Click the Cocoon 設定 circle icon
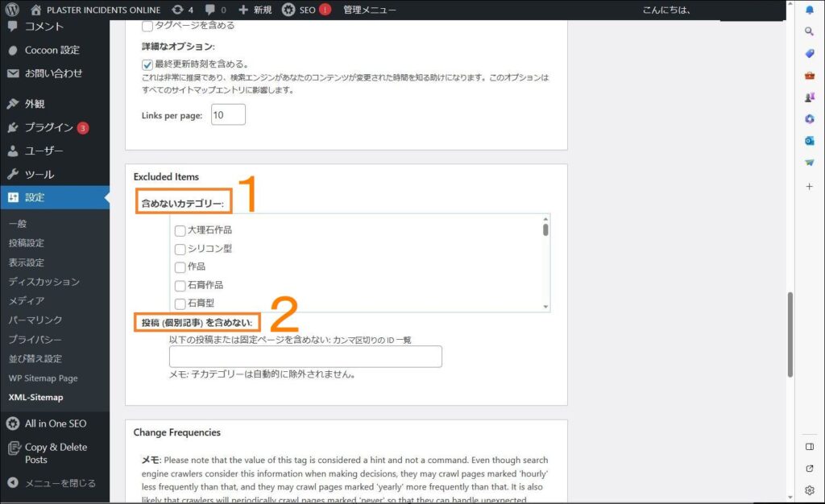The height and width of the screenshot is (504, 825). tap(13, 51)
